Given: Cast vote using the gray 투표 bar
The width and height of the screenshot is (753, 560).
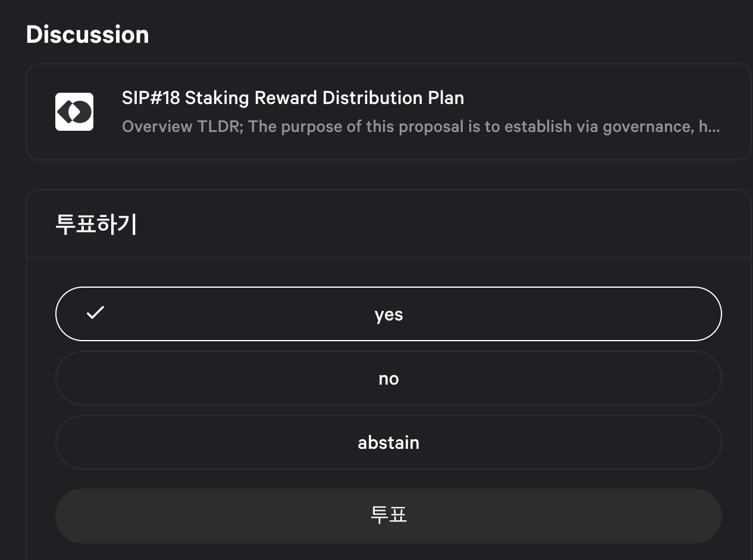Looking at the screenshot, I should coord(388,515).
